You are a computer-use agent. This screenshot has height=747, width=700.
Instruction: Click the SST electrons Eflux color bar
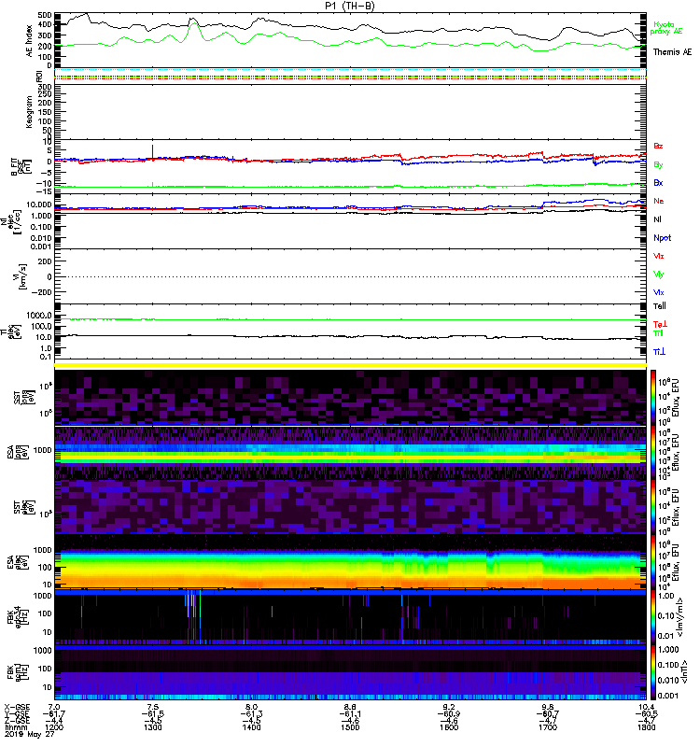pos(653,507)
